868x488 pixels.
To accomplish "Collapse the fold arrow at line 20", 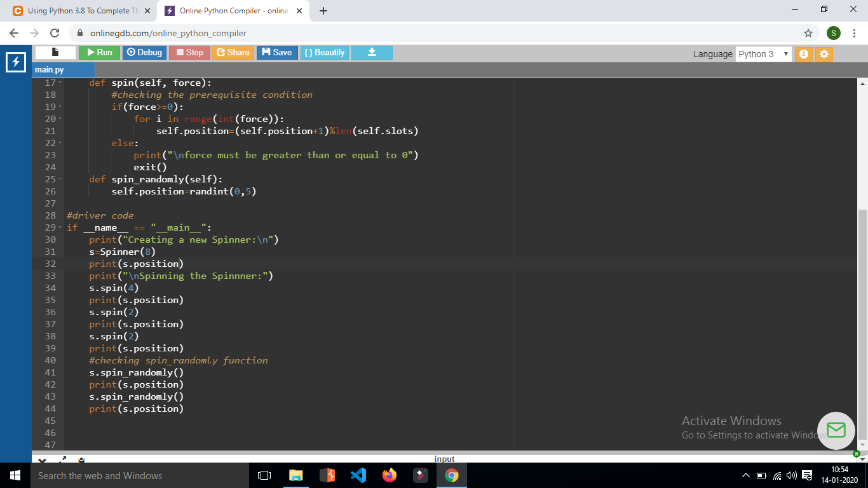I will click(60, 119).
